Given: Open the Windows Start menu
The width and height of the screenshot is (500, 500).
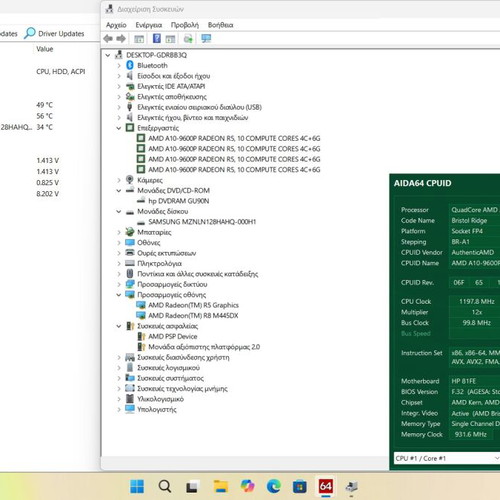Looking at the screenshot, I should 137,486.
